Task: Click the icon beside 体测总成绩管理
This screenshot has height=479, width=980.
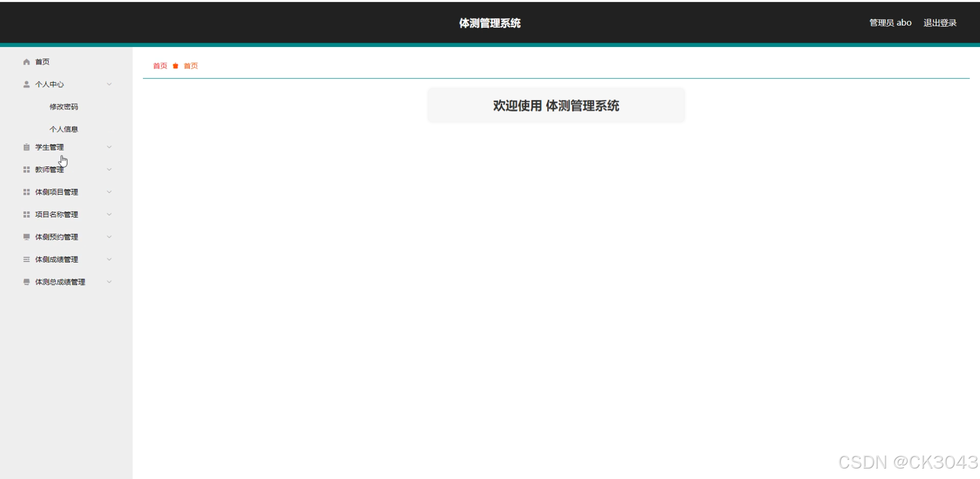Action: click(26, 281)
